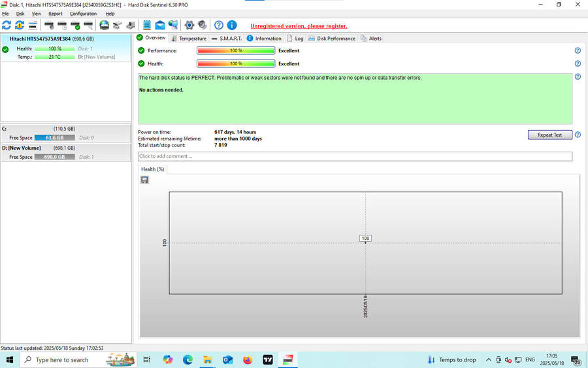Click the Health 100% progress bar

coord(236,63)
